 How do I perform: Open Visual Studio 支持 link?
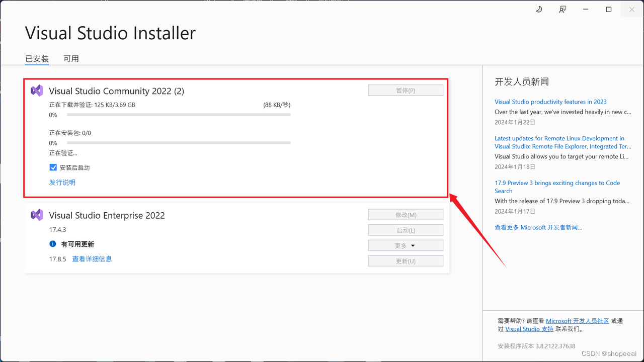coord(529,329)
